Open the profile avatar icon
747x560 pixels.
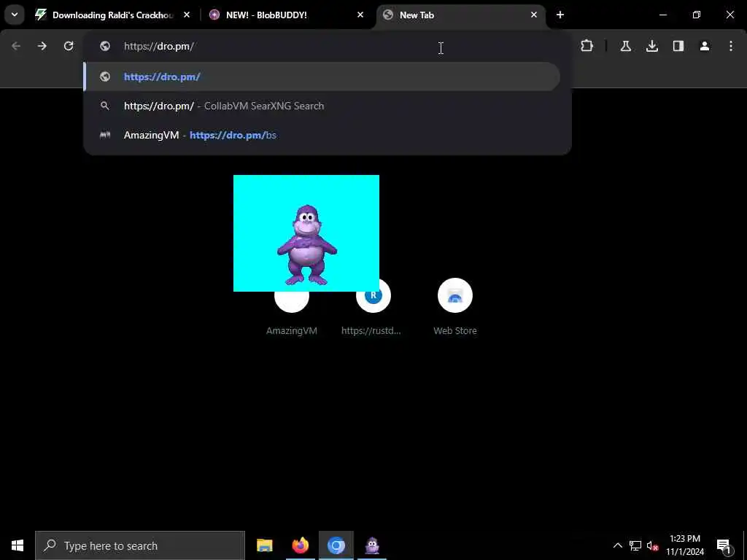705,46
